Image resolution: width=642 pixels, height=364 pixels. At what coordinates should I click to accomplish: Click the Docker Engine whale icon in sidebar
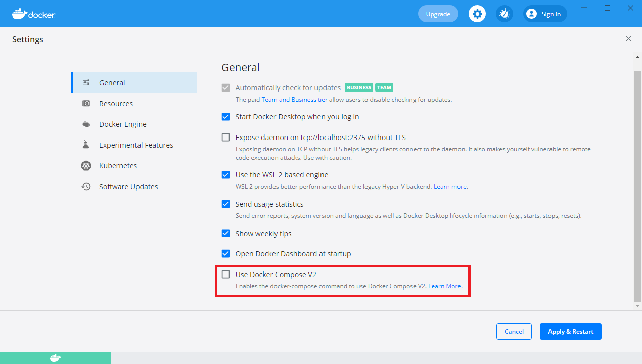[86, 124]
